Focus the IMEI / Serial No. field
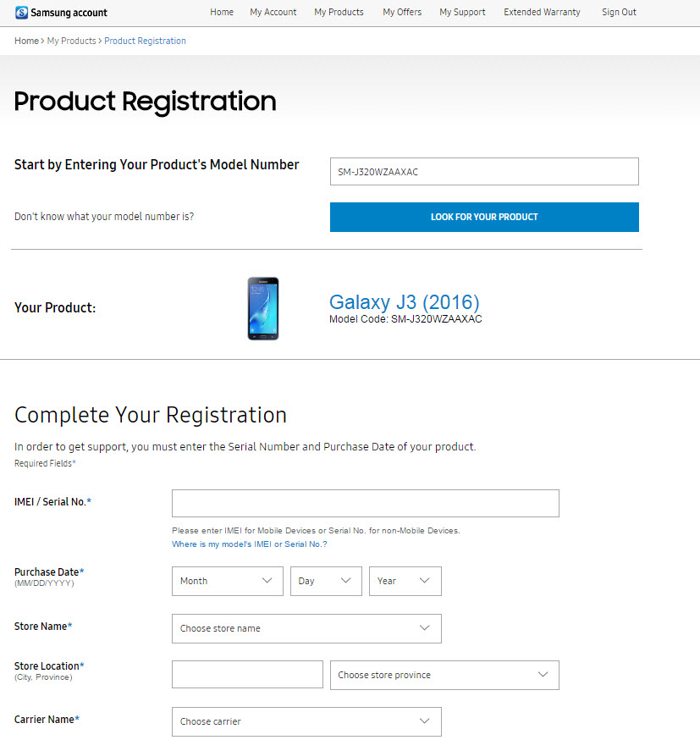 tap(366, 503)
